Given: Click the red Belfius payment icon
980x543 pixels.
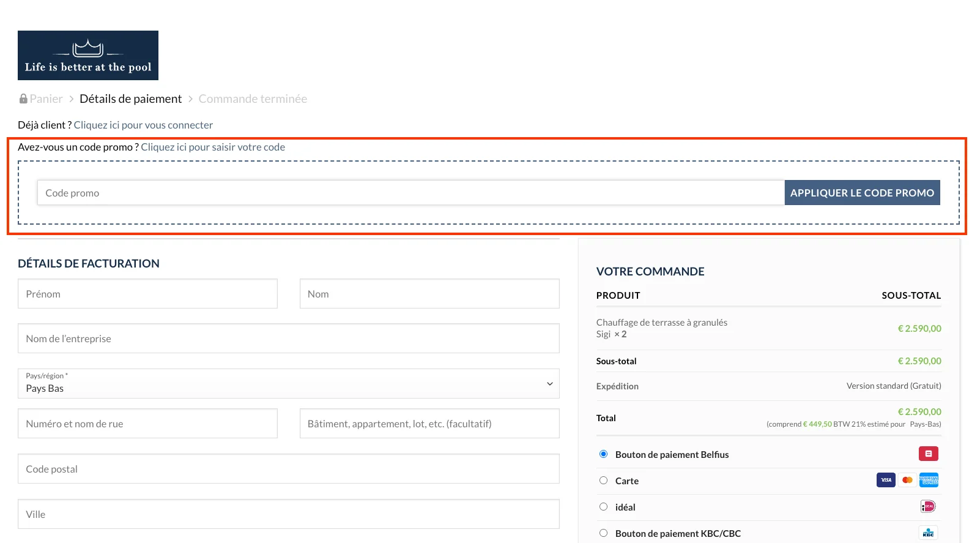Looking at the screenshot, I should point(928,454).
